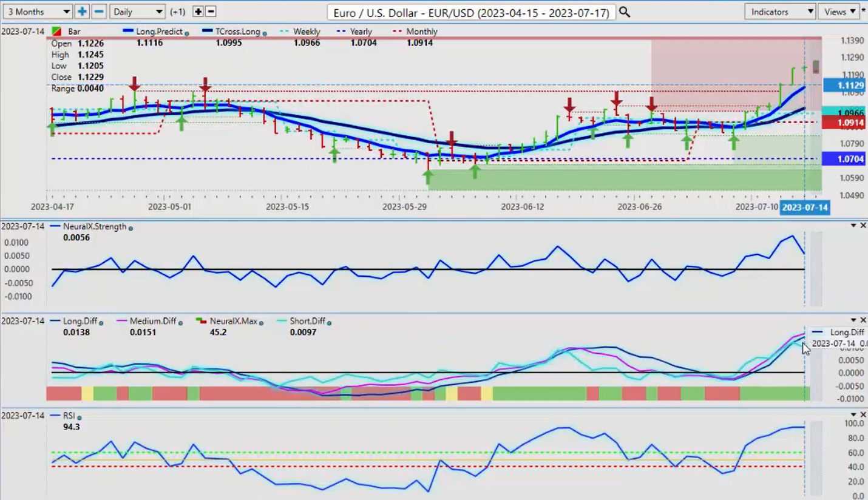
Task: Click the NeuralX.Strength settings dot
Action: (x=131, y=228)
